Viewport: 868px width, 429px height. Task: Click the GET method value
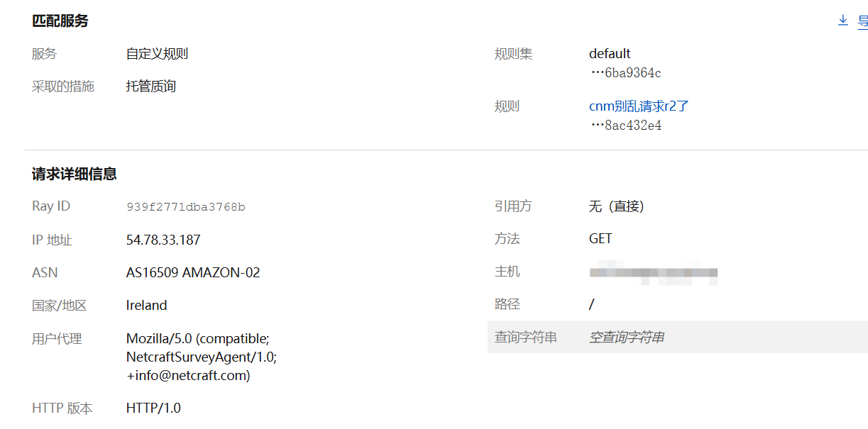(x=600, y=239)
